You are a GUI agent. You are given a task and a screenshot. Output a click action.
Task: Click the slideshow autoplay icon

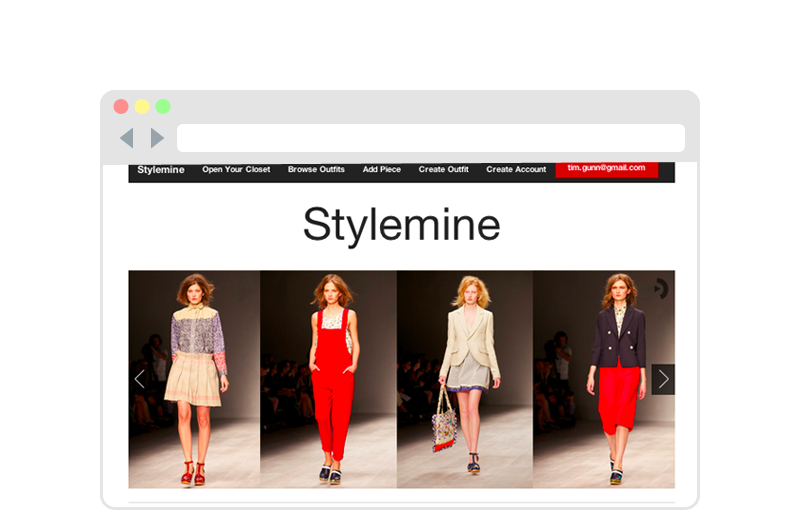660,288
